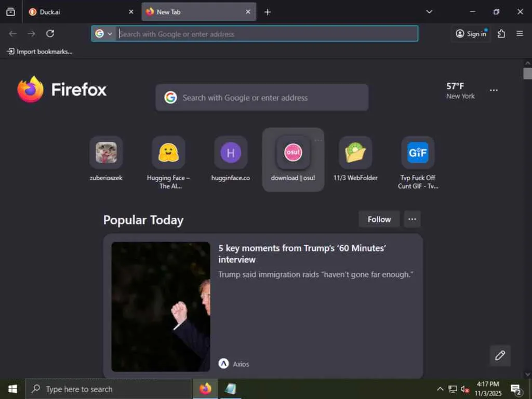The width and height of the screenshot is (532, 399).
Task: Open the 11/3 WebFolder shortcut
Action: coord(355,159)
